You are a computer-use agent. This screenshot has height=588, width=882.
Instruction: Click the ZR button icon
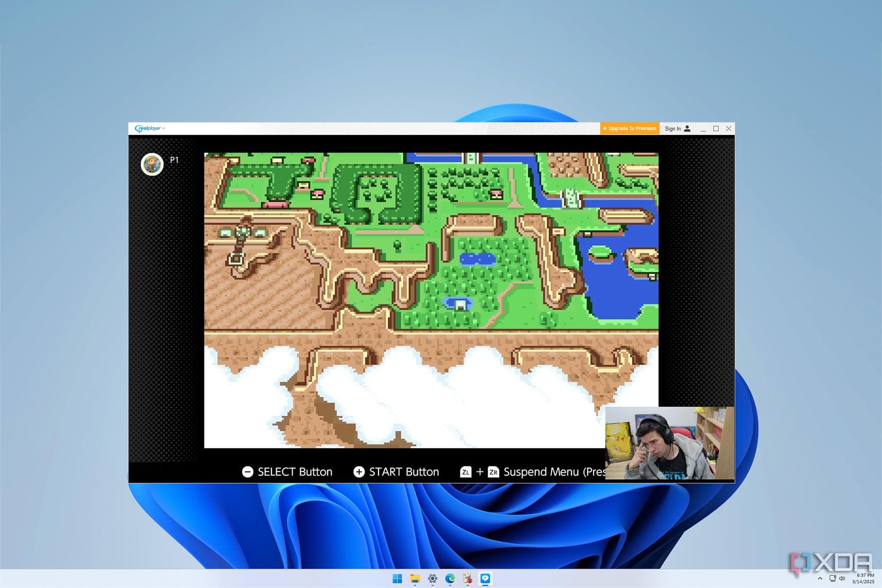coord(493,472)
